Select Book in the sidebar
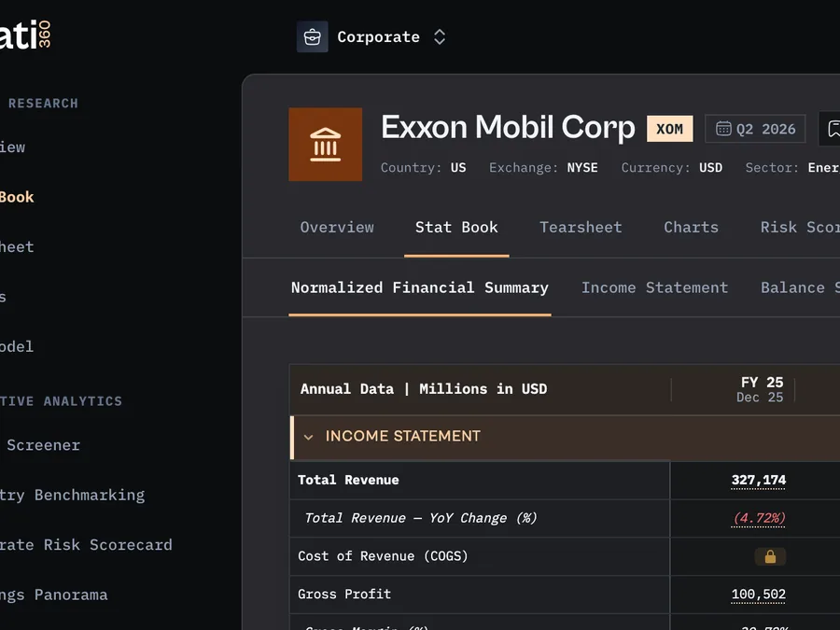This screenshot has width=840, height=630. pos(17,197)
